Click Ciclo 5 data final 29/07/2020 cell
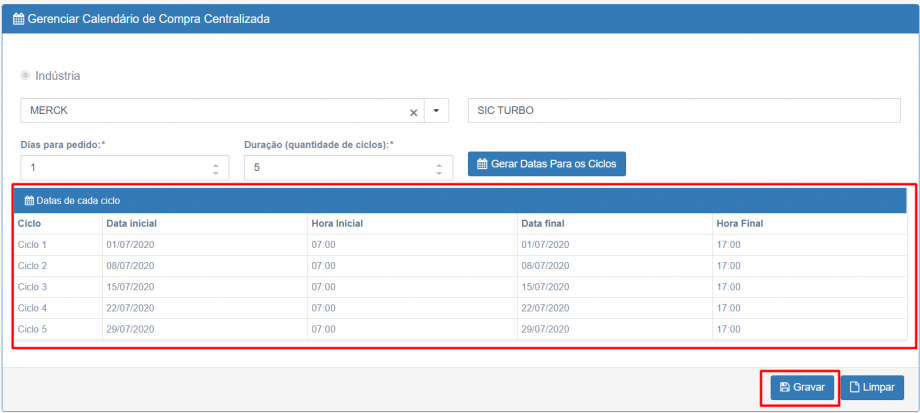This screenshot has height=413, width=920. (x=545, y=329)
